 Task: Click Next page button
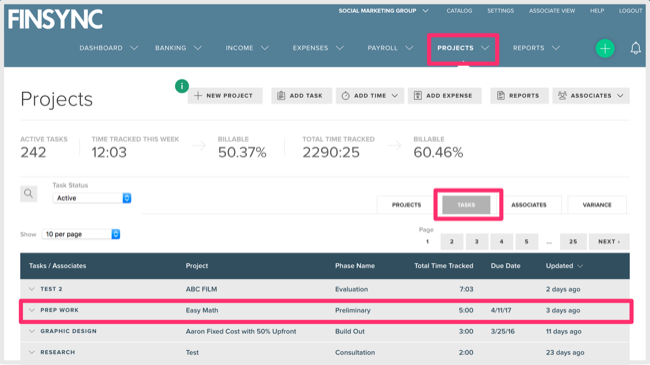tap(609, 241)
